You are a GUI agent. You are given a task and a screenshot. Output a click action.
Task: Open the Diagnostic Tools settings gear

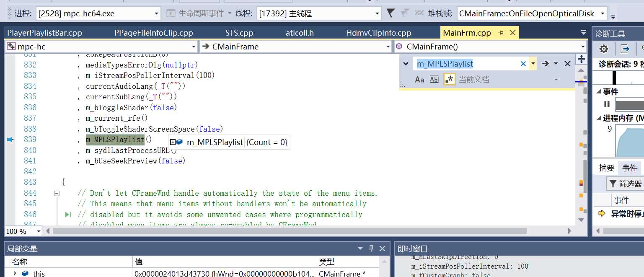(x=603, y=49)
